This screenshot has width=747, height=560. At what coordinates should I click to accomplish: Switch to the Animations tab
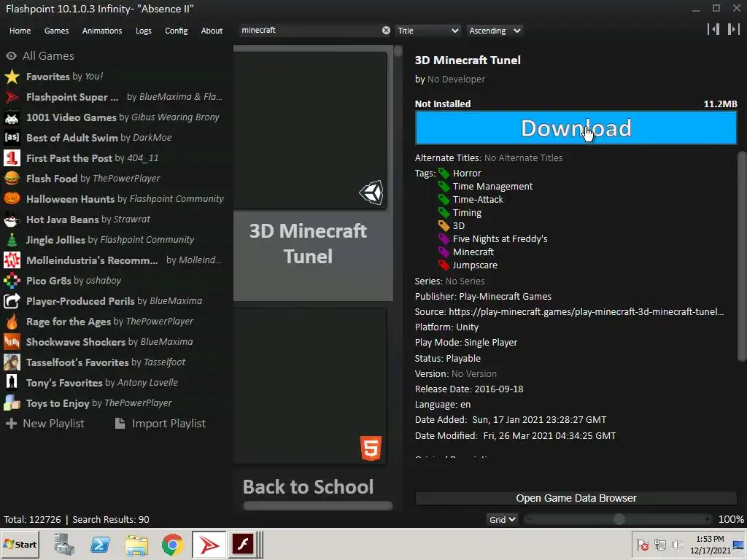point(102,31)
